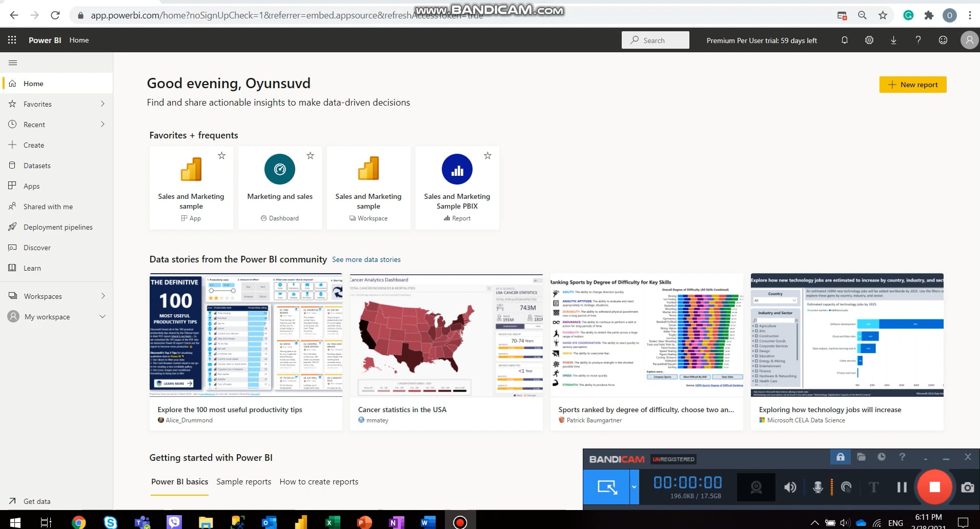Open Excel from the Windows taskbar
The image size is (980, 529).
[332, 522]
